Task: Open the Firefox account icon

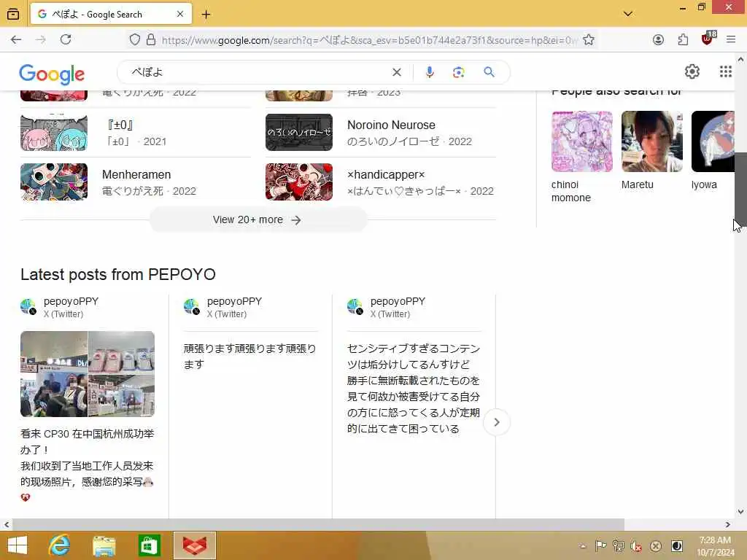Action: [659, 39]
